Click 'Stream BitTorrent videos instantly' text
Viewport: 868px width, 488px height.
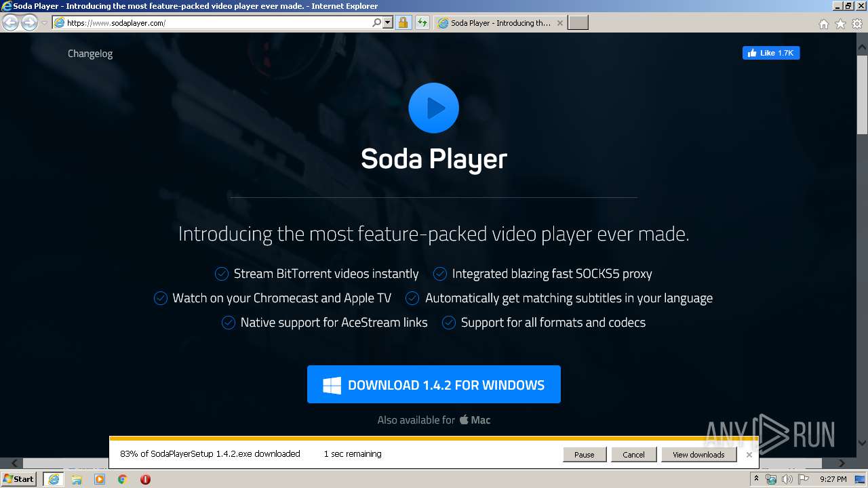pyautogui.click(x=326, y=274)
